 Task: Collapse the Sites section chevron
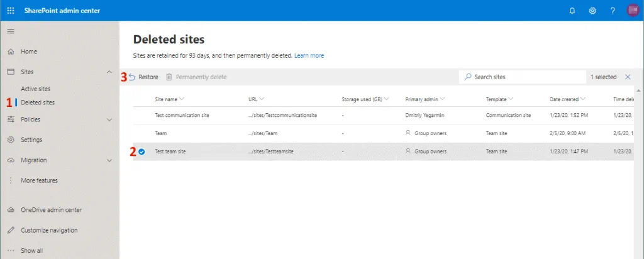click(109, 72)
